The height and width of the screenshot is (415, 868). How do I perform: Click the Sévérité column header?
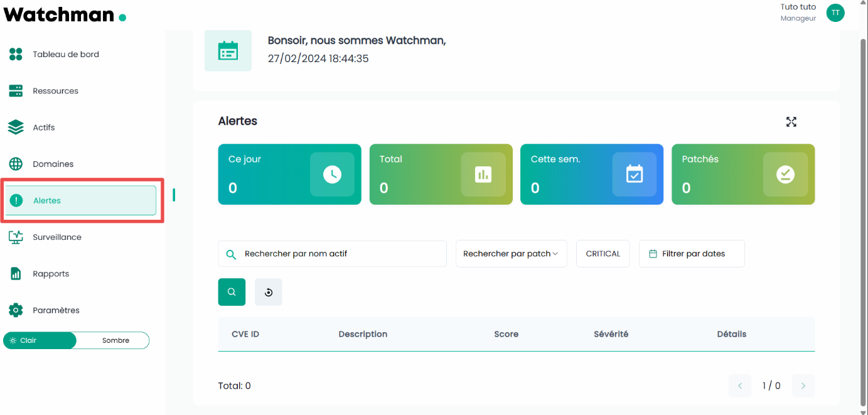tap(611, 334)
